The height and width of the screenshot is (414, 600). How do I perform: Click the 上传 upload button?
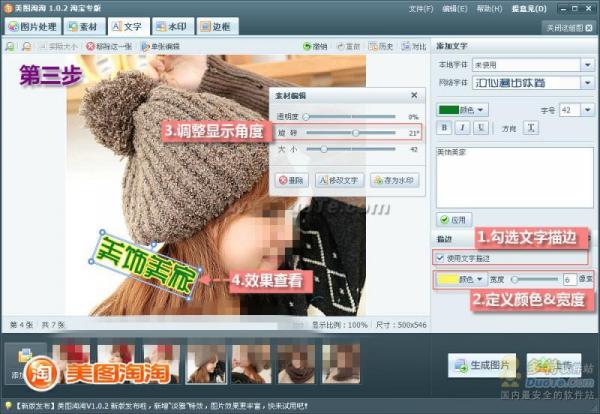point(554,365)
